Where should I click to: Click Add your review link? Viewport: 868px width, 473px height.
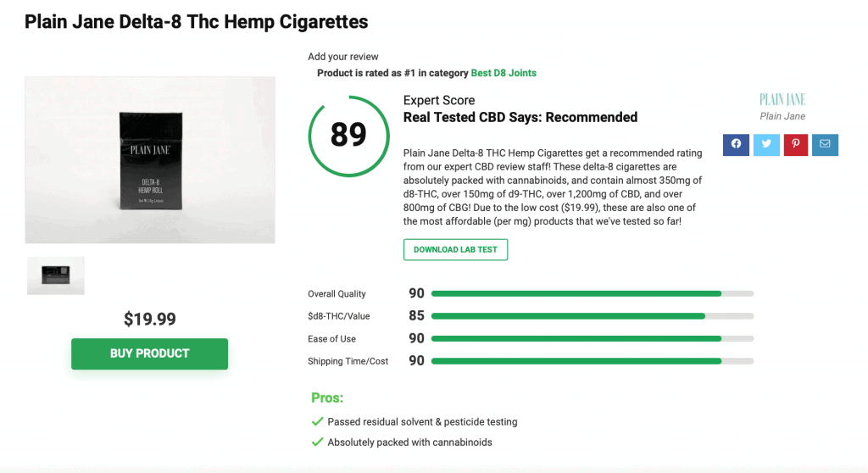(x=343, y=57)
